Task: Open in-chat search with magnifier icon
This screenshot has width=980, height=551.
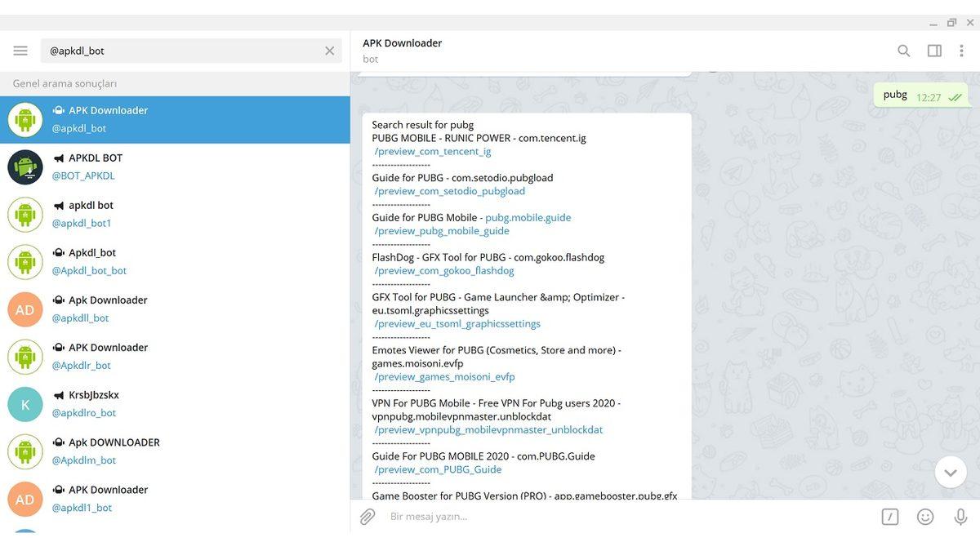Action: tap(903, 50)
